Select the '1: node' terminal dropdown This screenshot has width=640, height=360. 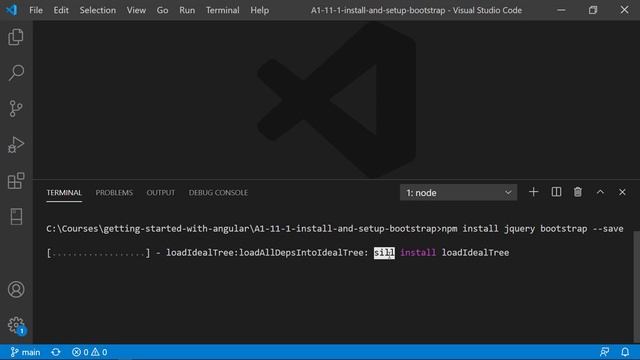tap(458, 193)
